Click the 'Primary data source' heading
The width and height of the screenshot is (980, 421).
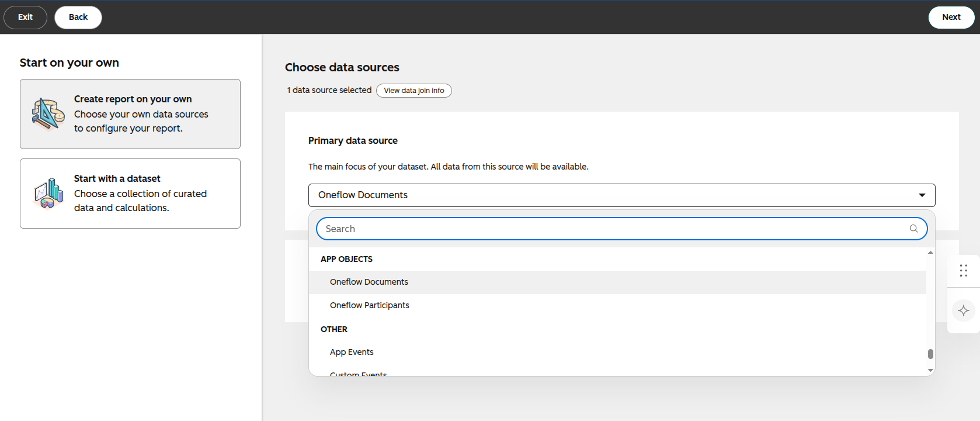tap(353, 140)
